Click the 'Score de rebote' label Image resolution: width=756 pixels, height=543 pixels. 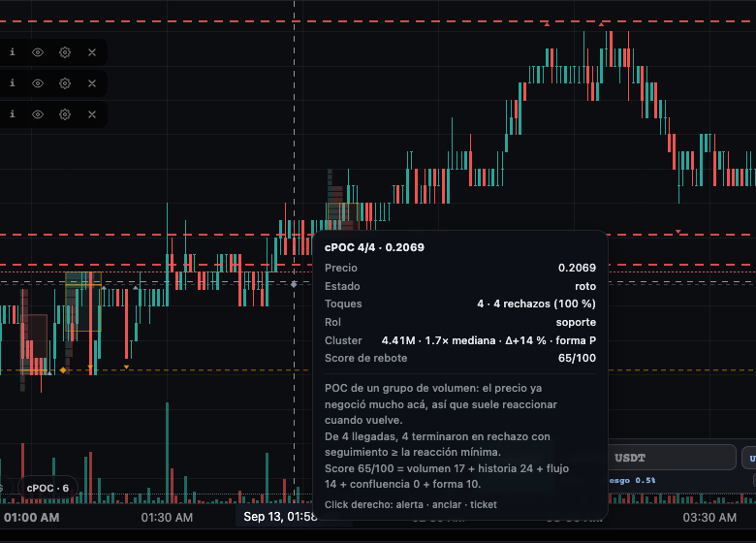(x=366, y=358)
